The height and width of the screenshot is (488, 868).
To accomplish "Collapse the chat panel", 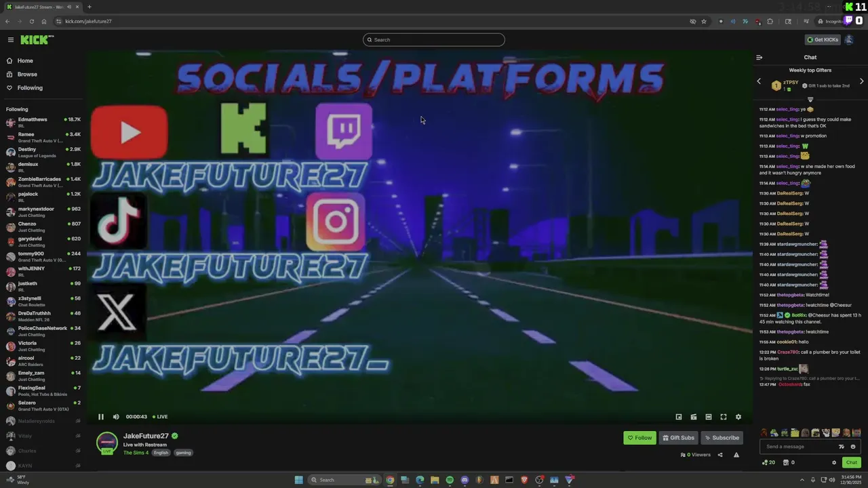I will click(759, 58).
